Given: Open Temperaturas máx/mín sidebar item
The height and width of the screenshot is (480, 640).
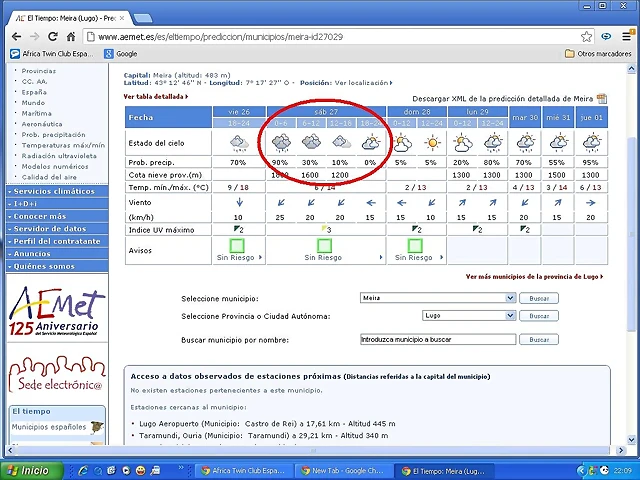Looking at the screenshot, I should click(63, 145).
